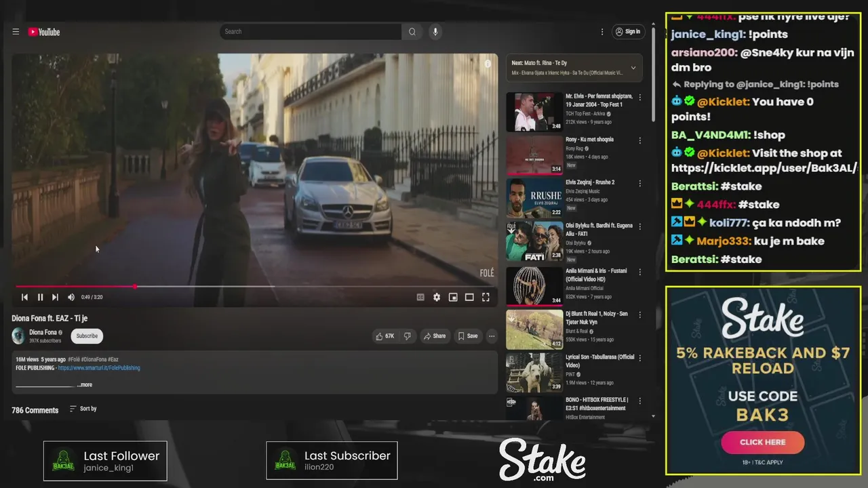Open options menu for Mr. Elvis video
This screenshot has height=488, width=868.
point(639,98)
